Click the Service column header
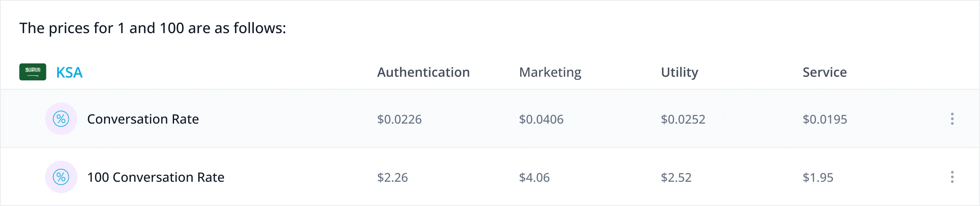 tap(824, 72)
